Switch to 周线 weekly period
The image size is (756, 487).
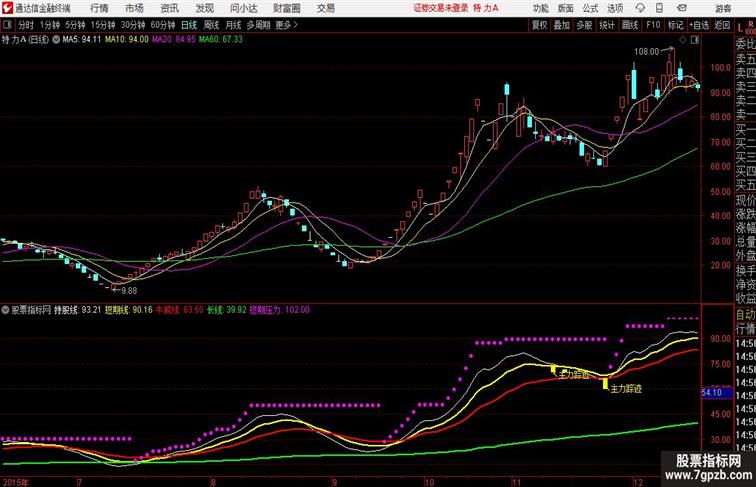tap(211, 25)
